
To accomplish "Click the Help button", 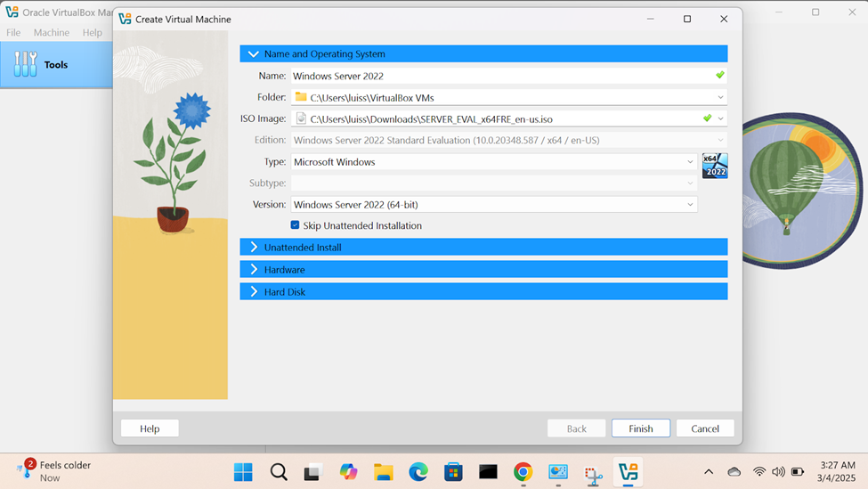I will pos(150,428).
